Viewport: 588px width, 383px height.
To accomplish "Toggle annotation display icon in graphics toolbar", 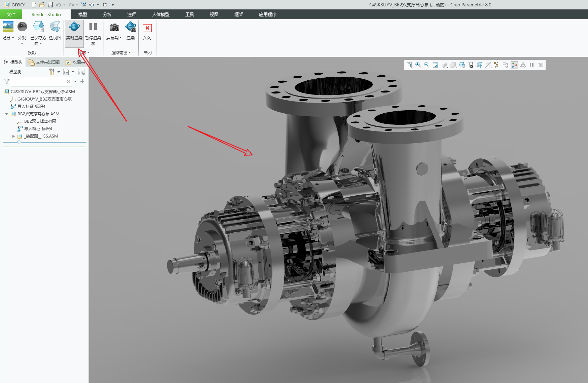I will click(x=506, y=65).
